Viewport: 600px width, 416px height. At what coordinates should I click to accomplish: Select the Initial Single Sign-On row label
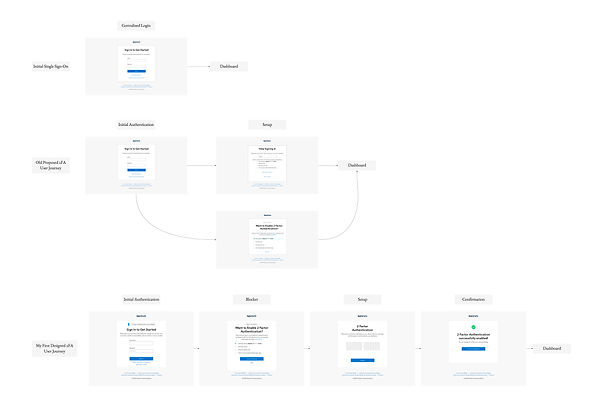51,66
